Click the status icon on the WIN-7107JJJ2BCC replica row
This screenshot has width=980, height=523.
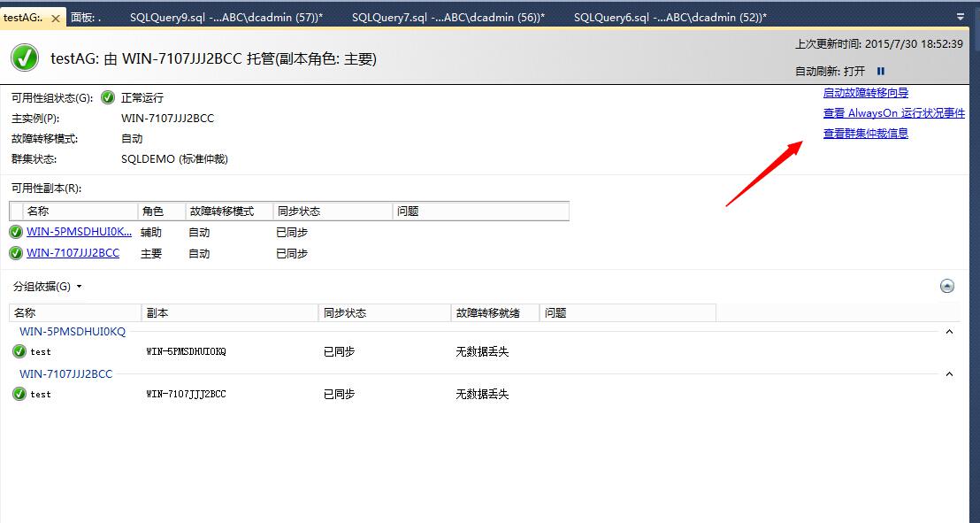pos(16,253)
